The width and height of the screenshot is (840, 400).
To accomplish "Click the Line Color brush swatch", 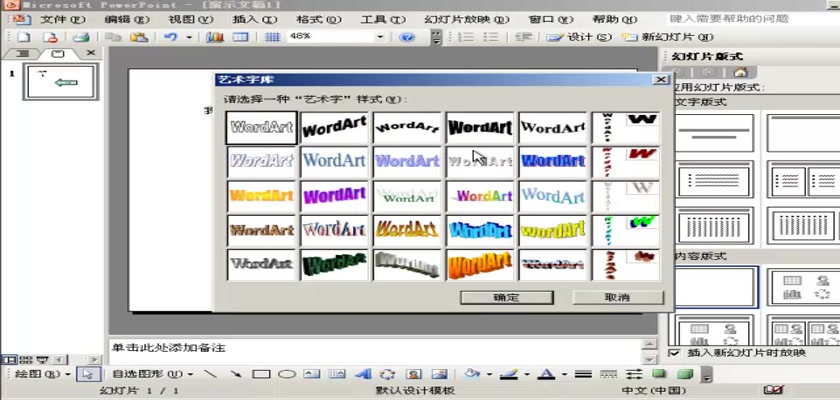I will pyautogui.click(x=509, y=374).
